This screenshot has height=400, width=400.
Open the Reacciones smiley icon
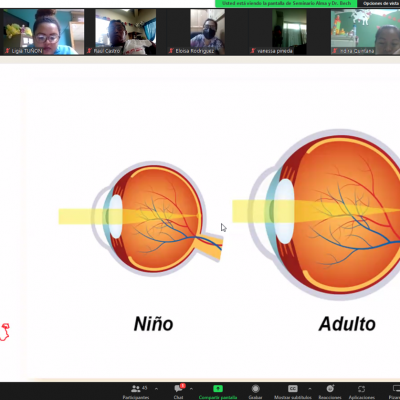pyautogui.click(x=330, y=389)
